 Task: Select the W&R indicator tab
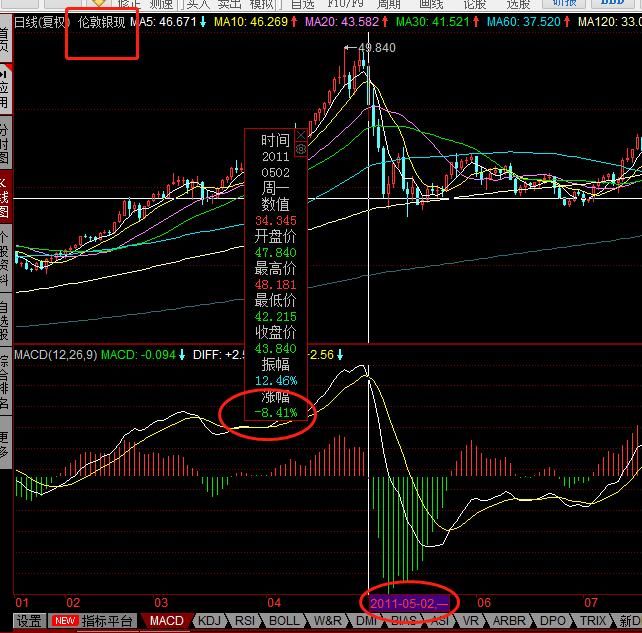point(328,621)
